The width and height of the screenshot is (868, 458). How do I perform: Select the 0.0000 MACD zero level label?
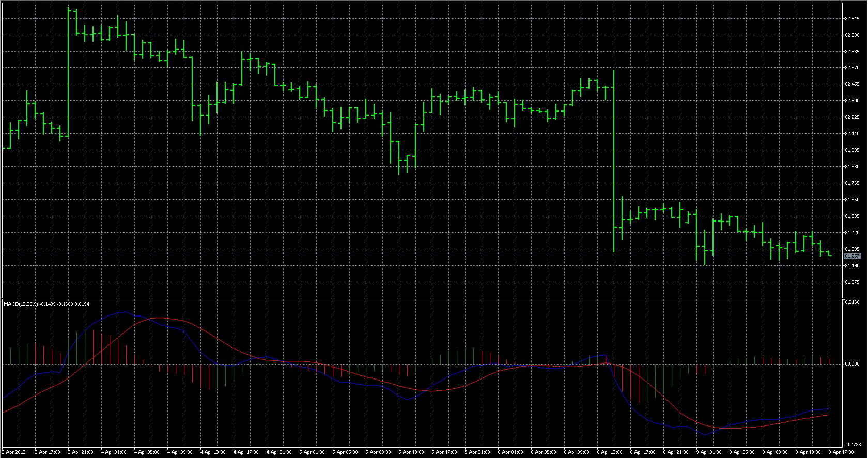tap(853, 364)
